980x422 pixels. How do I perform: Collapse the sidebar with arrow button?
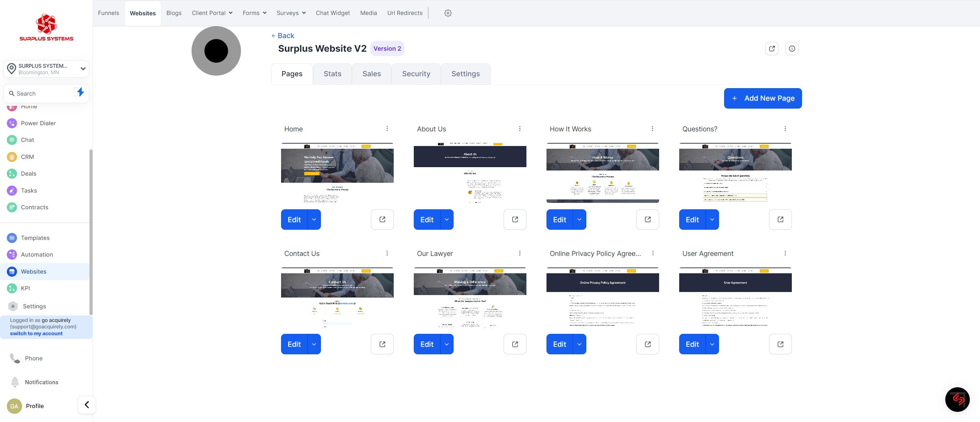click(87, 405)
